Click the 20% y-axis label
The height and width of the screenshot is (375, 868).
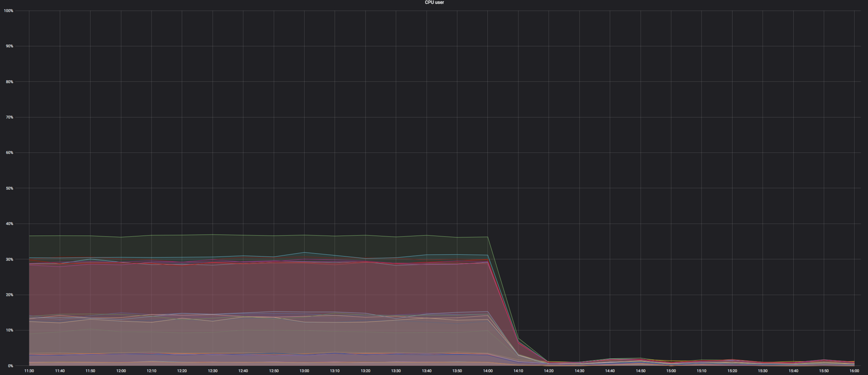click(9, 295)
